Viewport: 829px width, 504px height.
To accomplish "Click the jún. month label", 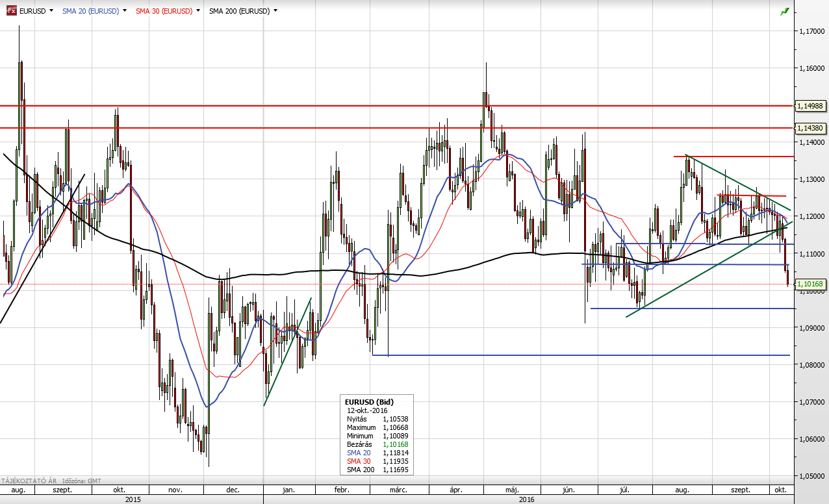I will (568, 490).
